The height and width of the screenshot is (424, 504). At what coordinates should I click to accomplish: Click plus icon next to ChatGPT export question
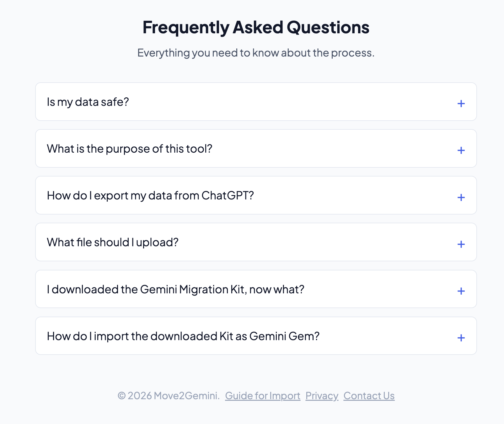(x=461, y=197)
